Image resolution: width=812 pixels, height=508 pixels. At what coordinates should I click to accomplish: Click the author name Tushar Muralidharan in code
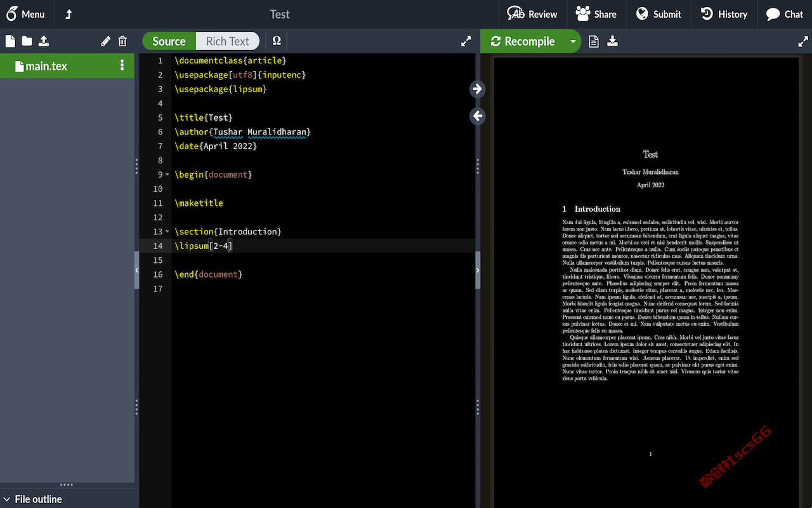click(x=259, y=131)
